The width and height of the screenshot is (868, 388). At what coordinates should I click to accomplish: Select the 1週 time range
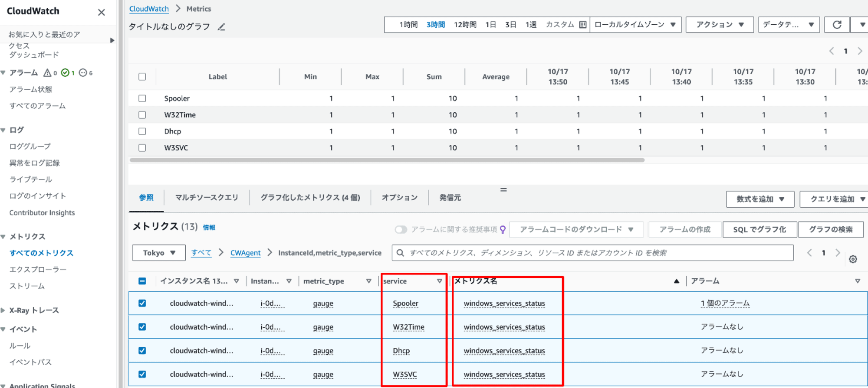coord(531,25)
